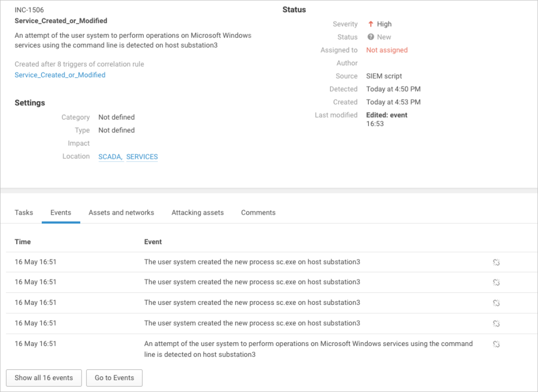Open the SCADA location link
The image size is (538, 392).
[x=111, y=157]
